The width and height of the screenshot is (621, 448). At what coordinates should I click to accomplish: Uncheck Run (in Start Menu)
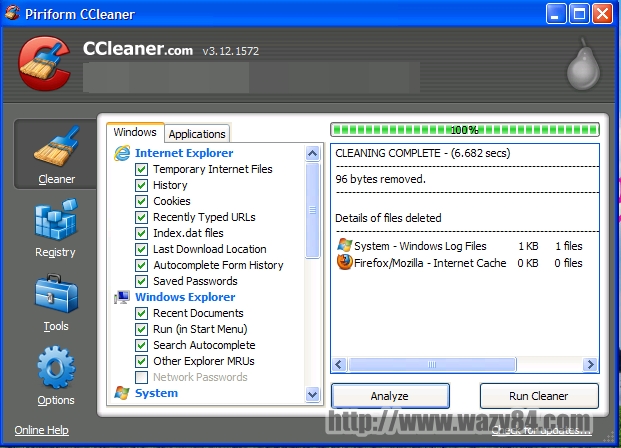(141, 329)
